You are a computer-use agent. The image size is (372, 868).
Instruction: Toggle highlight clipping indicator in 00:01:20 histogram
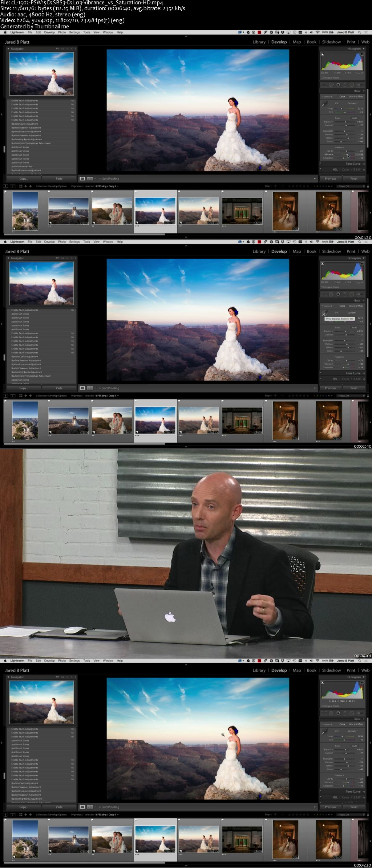362,54
